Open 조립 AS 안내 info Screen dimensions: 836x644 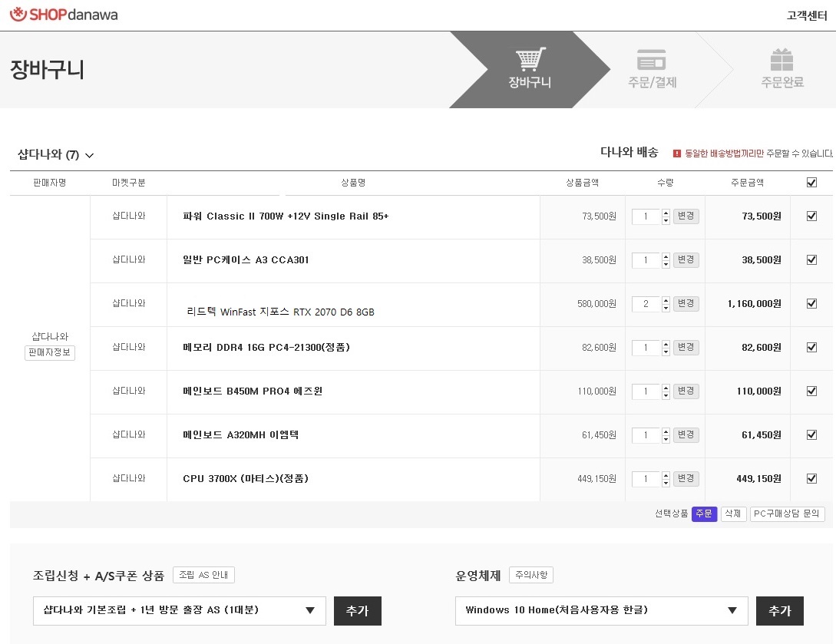(203, 575)
